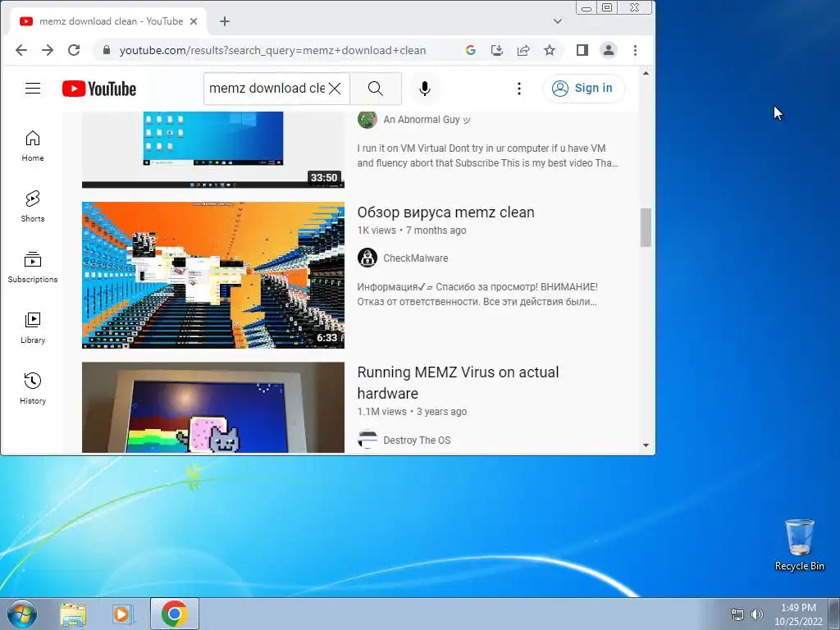Image resolution: width=840 pixels, height=630 pixels.
Task: Start voice search with microphone icon
Action: point(425,89)
